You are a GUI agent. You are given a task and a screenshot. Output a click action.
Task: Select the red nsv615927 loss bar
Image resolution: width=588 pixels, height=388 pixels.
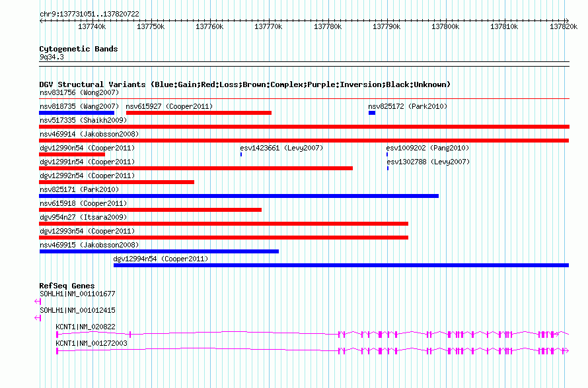[199, 113]
